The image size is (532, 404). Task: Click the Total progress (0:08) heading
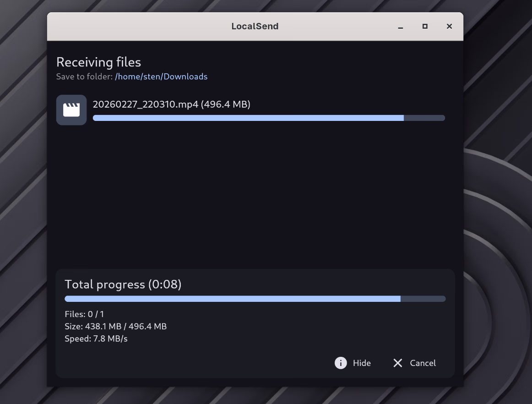click(x=124, y=284)
